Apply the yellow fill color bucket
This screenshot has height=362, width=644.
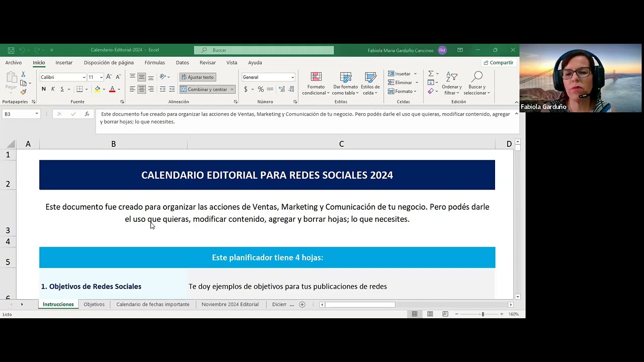pyautogui.click(x=98, y=89)
